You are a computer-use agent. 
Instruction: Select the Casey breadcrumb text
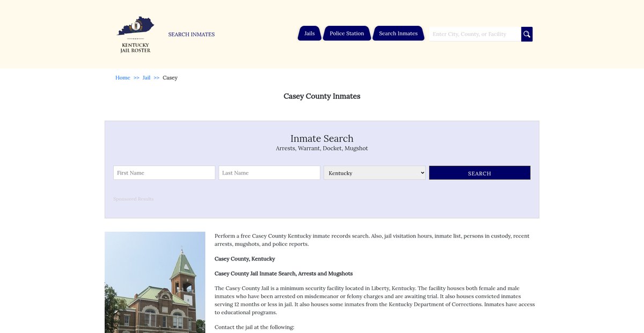coord(170,78)
